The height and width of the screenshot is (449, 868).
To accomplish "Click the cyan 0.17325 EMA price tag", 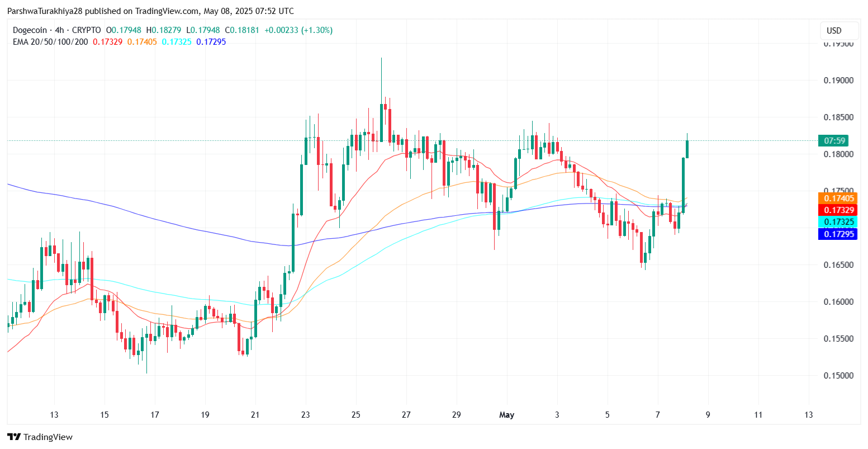I will point(838,222).
